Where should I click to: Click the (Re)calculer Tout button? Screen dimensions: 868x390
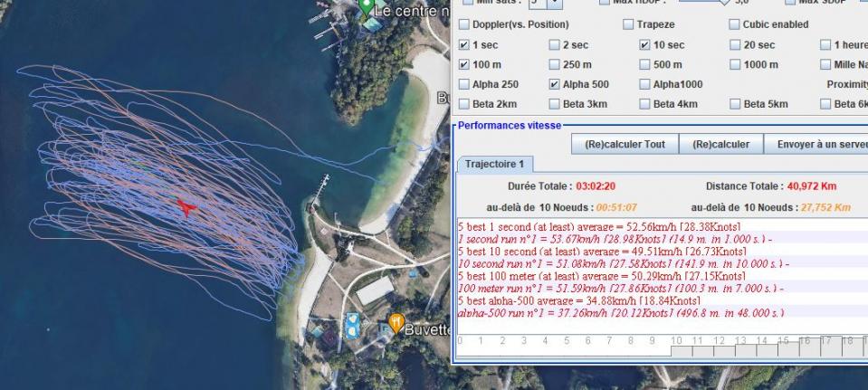(625, 145)
